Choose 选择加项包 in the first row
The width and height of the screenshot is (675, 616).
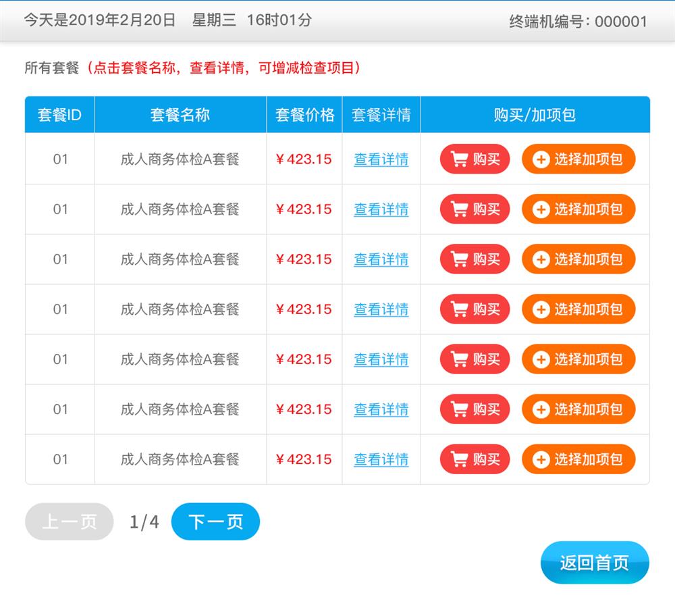[578, 159]
